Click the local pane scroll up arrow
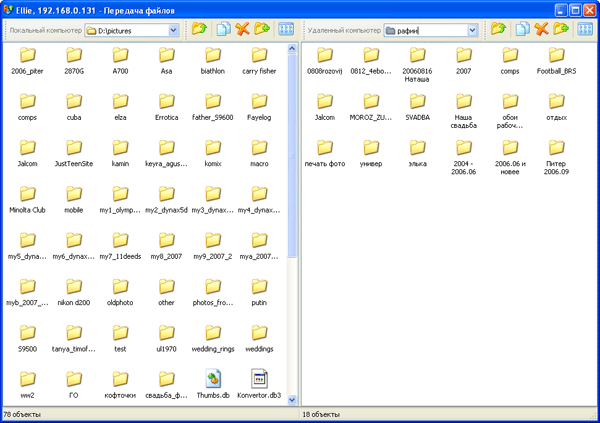The height and width of the screenshot is (423, 600). tap(292, 49)
